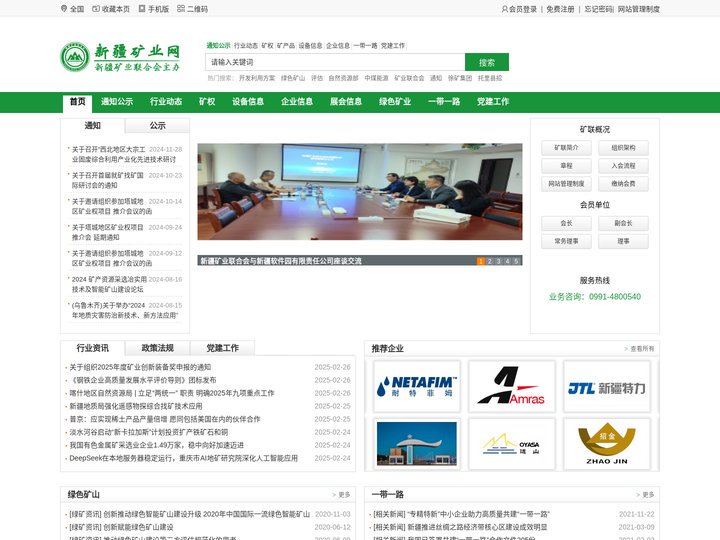The width and height of the screenshot is (720, 540).
Task: Click the 网站管理制度 sidebar button
Action: pos(566,184)
